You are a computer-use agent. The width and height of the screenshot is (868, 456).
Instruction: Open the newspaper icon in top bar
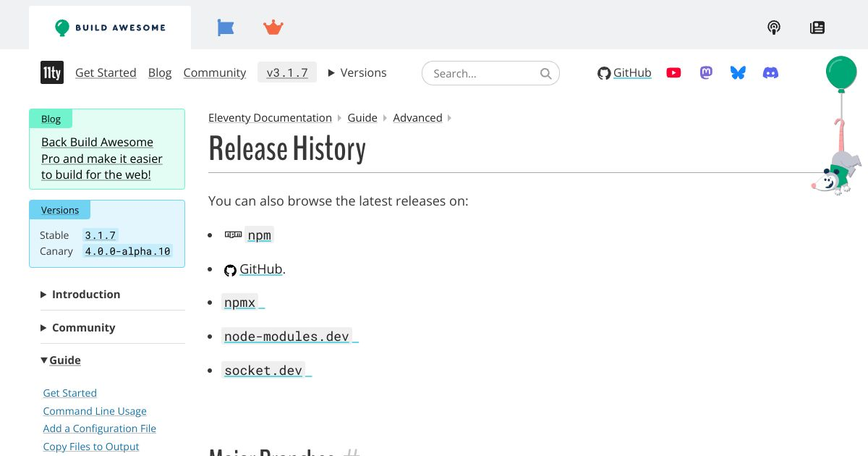point(817,28)
